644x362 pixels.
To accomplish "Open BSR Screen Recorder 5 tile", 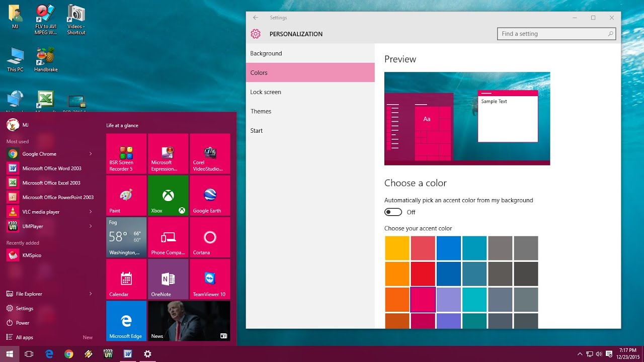I will (126, 153).
